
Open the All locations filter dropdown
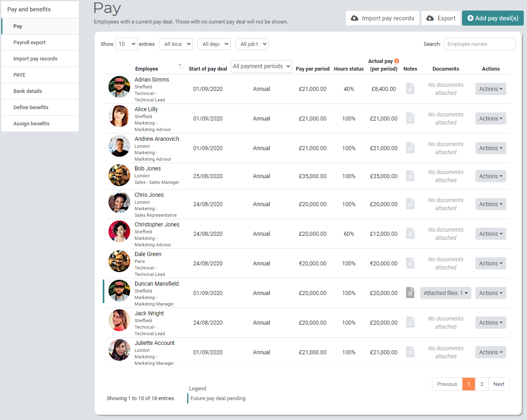[x=176, y=44]
